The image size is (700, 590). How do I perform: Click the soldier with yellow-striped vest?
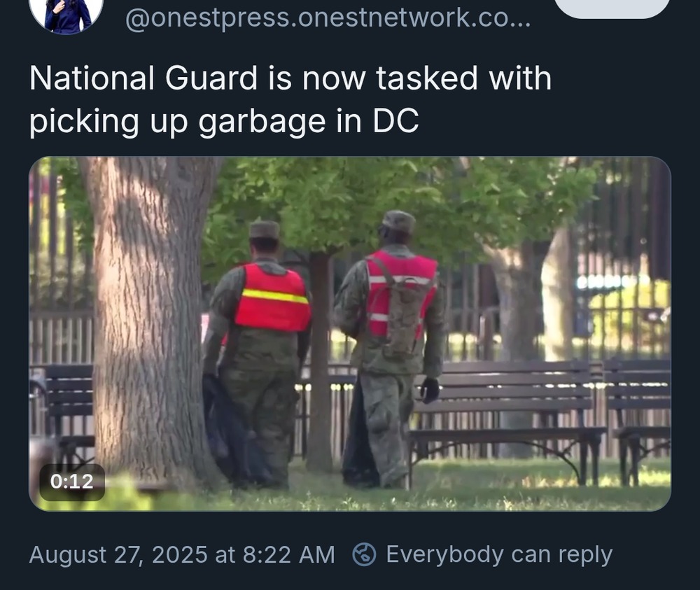(257, 353)
